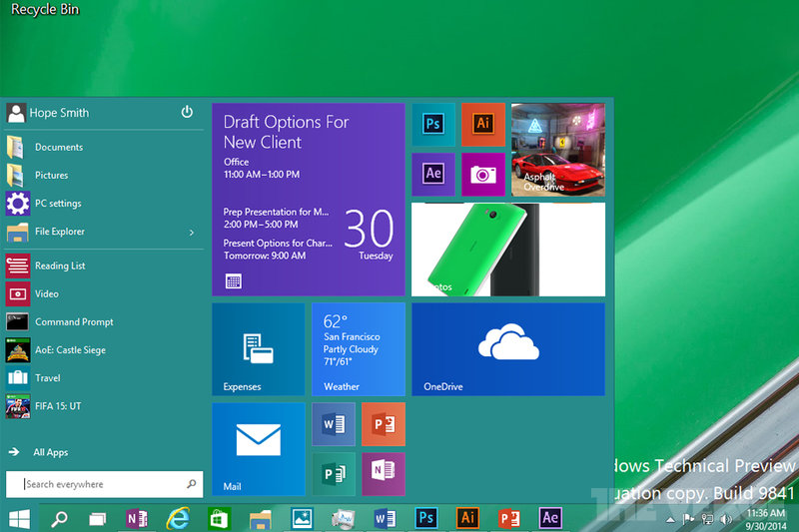Viewport: 799px width, 532px height.
Task: Launch OneNote tile in Start menu
Action: click(384, 474)
